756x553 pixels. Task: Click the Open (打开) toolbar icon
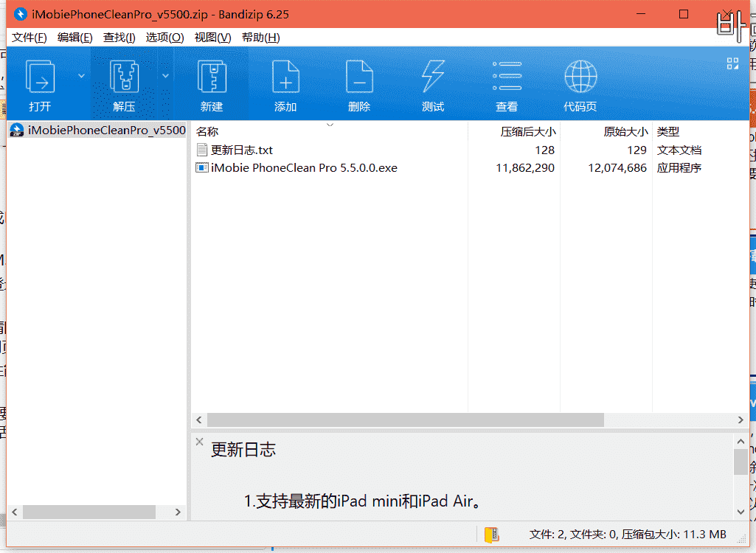click(40, 77)
